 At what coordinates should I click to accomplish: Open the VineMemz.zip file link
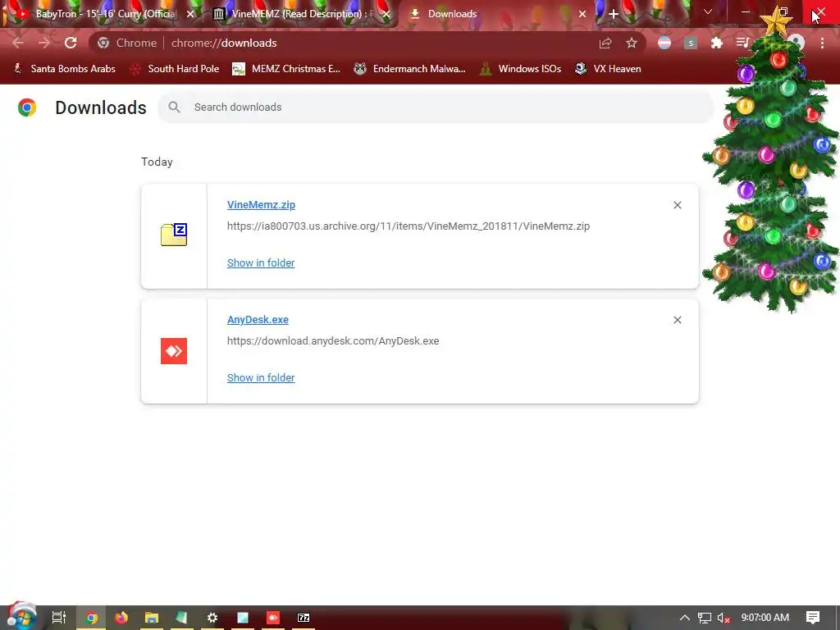261,204
